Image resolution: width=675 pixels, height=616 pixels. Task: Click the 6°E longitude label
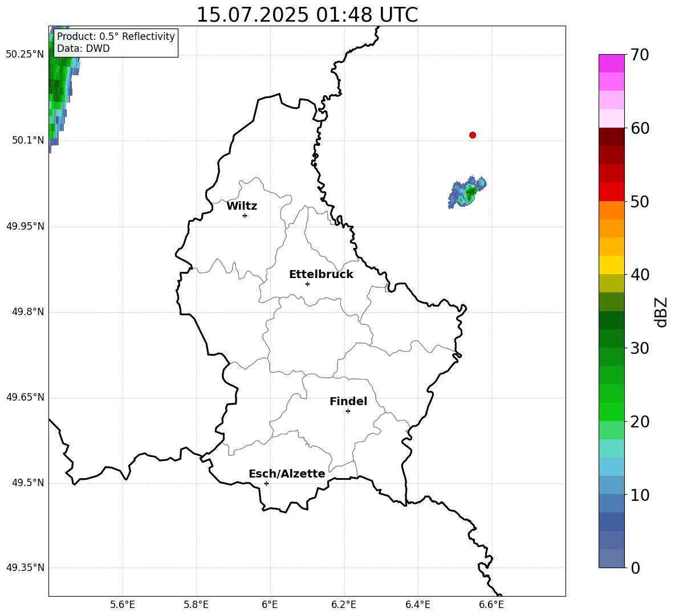click(x=270, y=605)
